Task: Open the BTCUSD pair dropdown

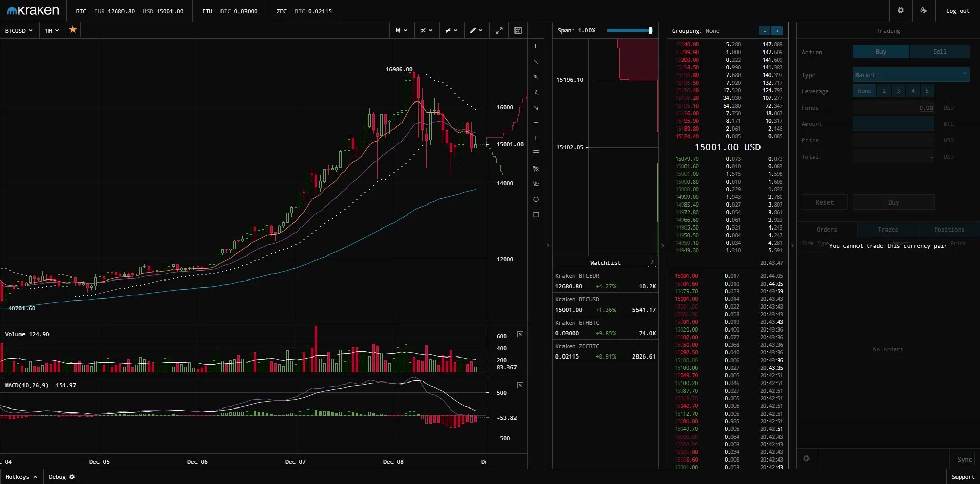Action: (x=19, y=31)
